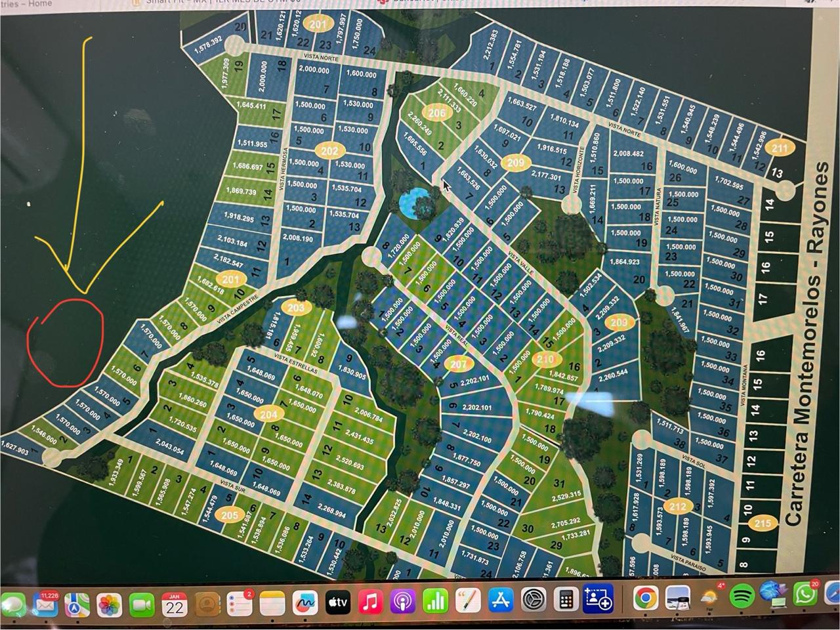Open WhatsApp with 20 unread badge
Viewport: 840px width, 630px height.
point(805,594)
